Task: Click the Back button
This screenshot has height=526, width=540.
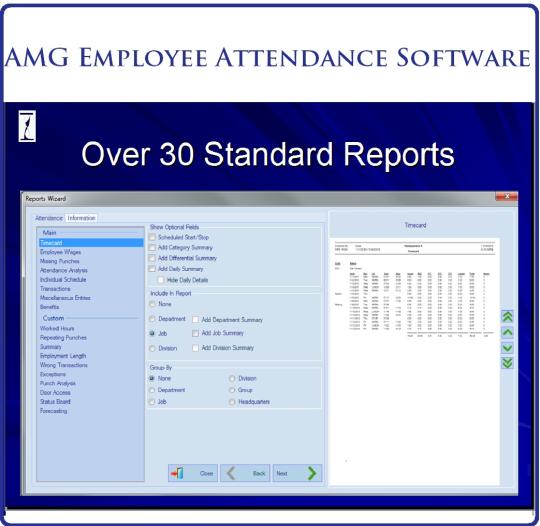Action: [x=245, y=473]
